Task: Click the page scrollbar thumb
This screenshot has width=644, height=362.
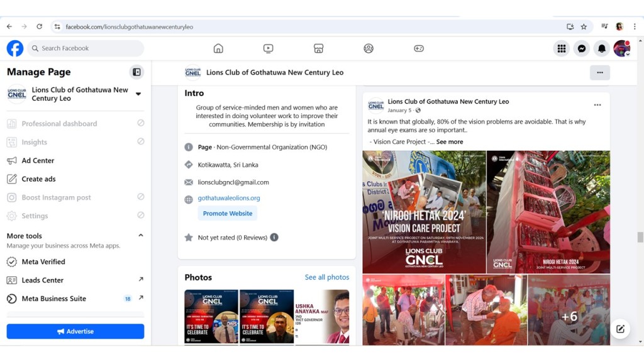Action: [x=640, y=237]
